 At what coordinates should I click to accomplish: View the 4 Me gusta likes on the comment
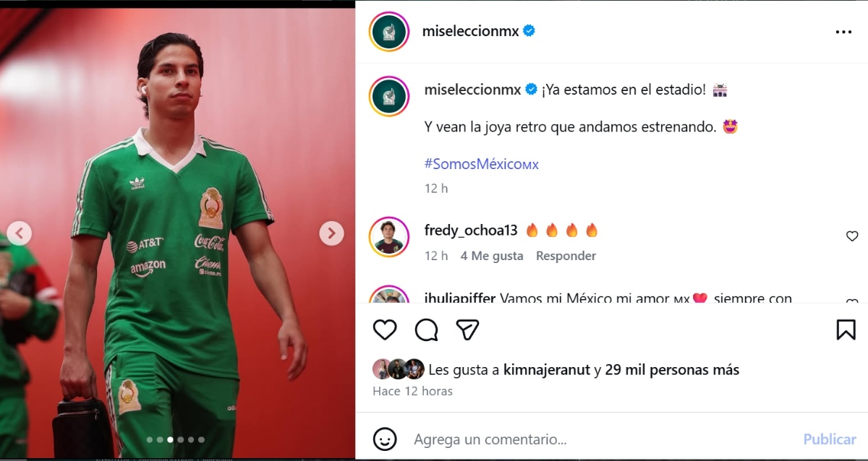pyautogui.click(x=492, y=256)
